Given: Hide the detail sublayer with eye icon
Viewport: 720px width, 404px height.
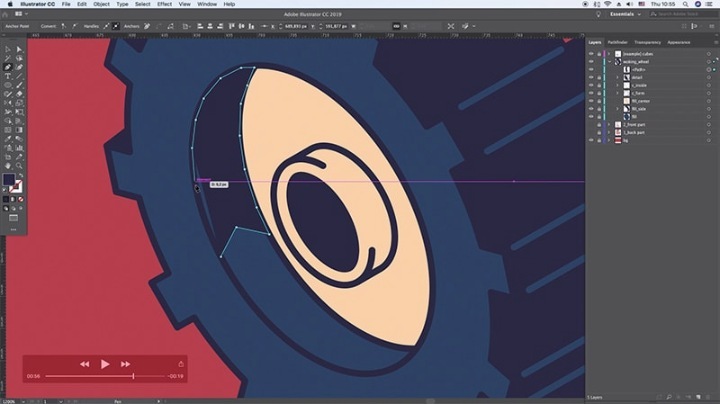Looking at the screenshot, I should tap(591, 78).
